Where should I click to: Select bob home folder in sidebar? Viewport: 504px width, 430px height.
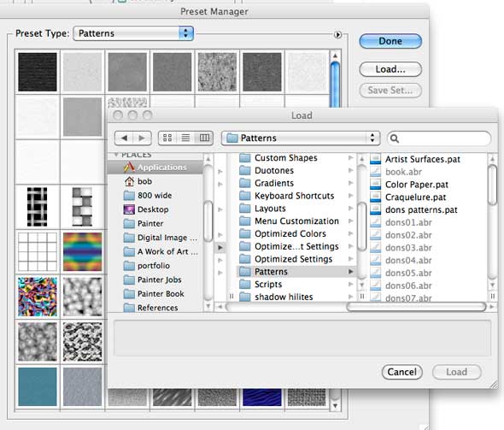tap(155, 181)
